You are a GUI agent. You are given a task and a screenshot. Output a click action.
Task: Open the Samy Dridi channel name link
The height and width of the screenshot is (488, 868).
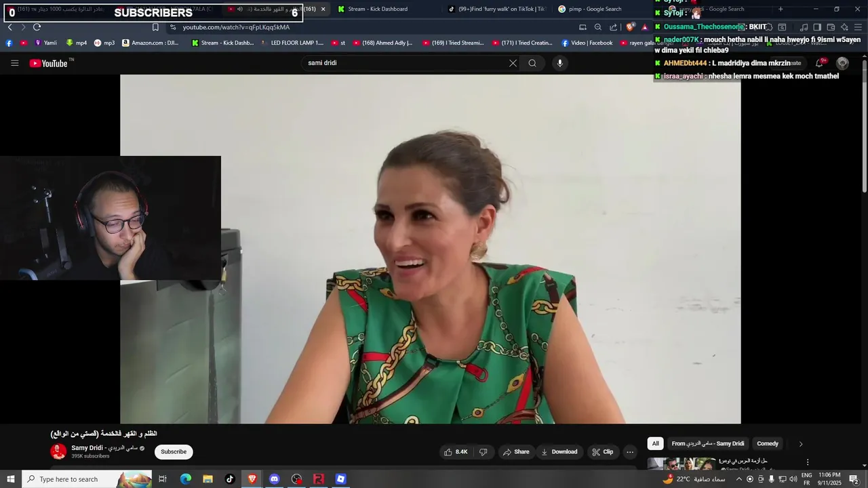coord(104,448)
